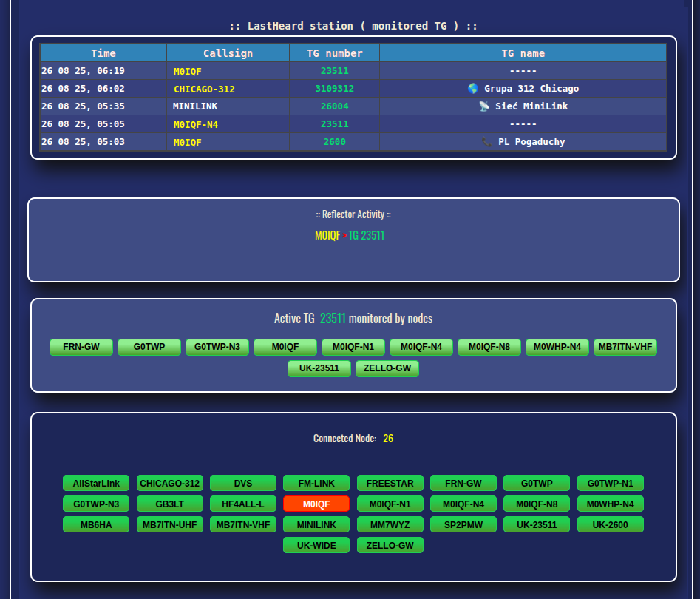Choose the FREESTAR connected node

(x=390, y=484)
